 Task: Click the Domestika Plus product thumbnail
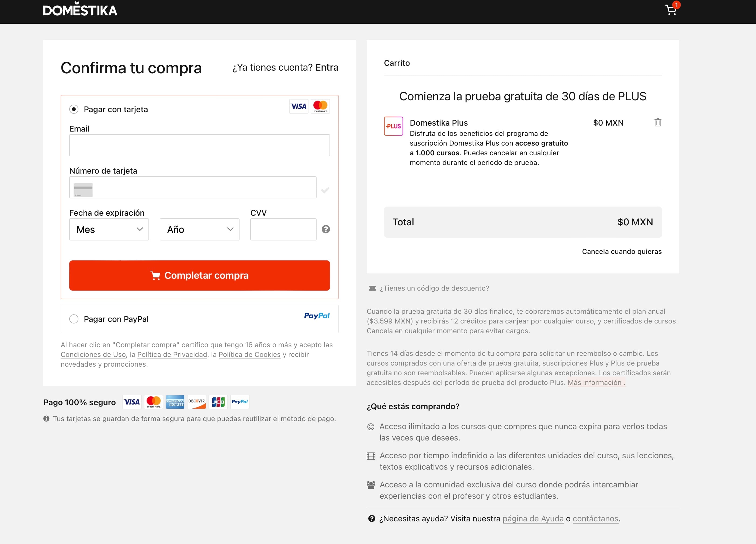point(393,126)
